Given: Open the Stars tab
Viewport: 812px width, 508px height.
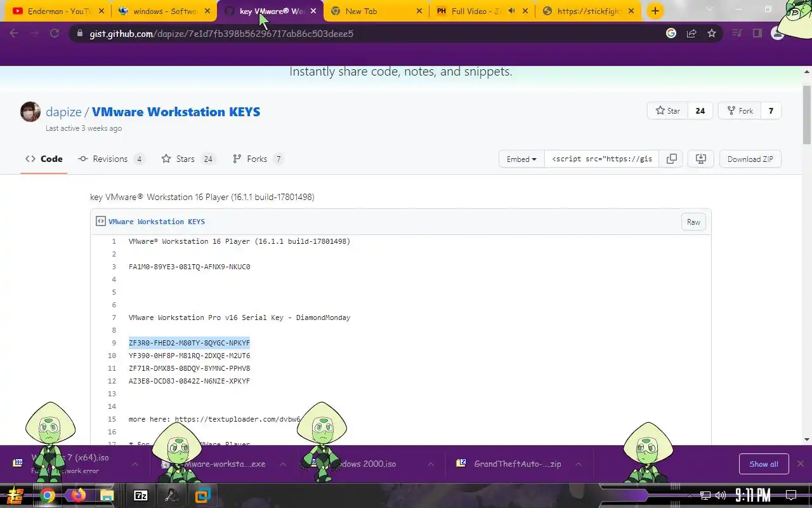Looking at the screenshot, I should [x=188, y=159].
